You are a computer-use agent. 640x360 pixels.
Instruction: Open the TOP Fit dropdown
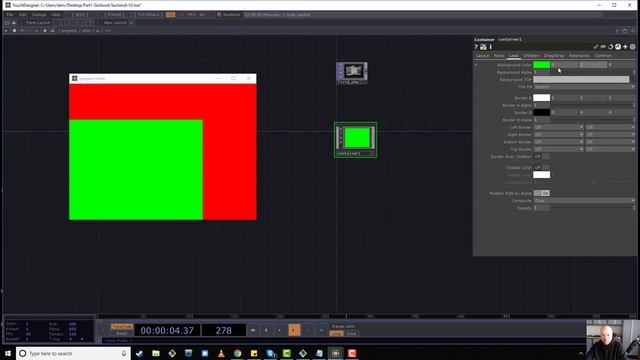point(584,87)
